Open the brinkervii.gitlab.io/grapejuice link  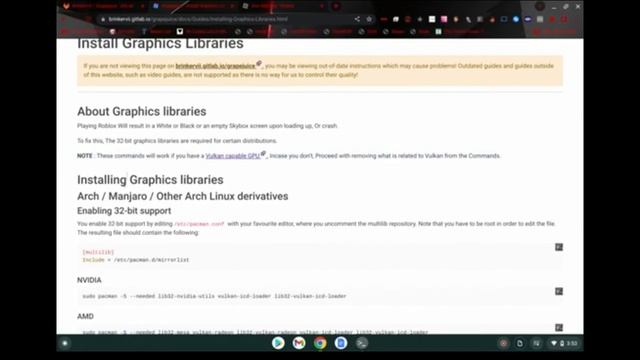(216, 66)
